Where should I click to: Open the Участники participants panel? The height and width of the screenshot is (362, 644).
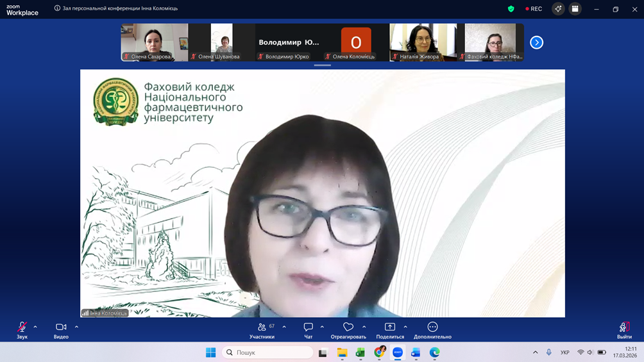pos(262,328)
